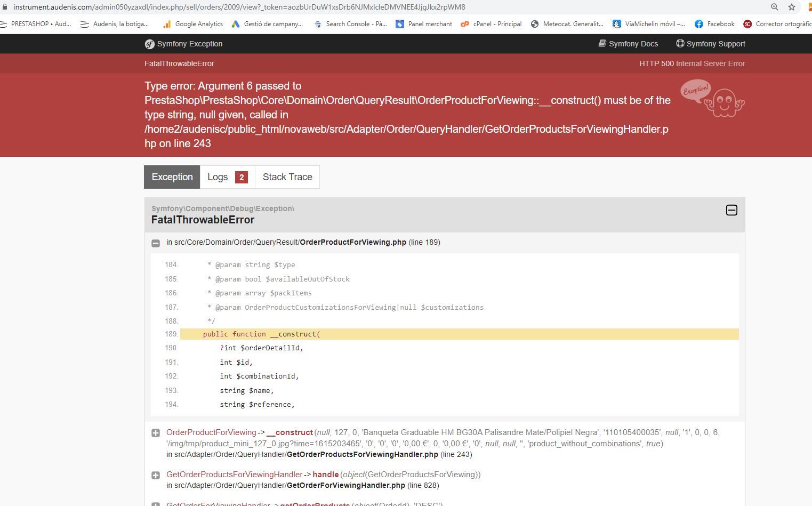Click the Symfony Support lifebuoy icon
This screenshot has width=812, height=506.
click(x=680, y=44)
